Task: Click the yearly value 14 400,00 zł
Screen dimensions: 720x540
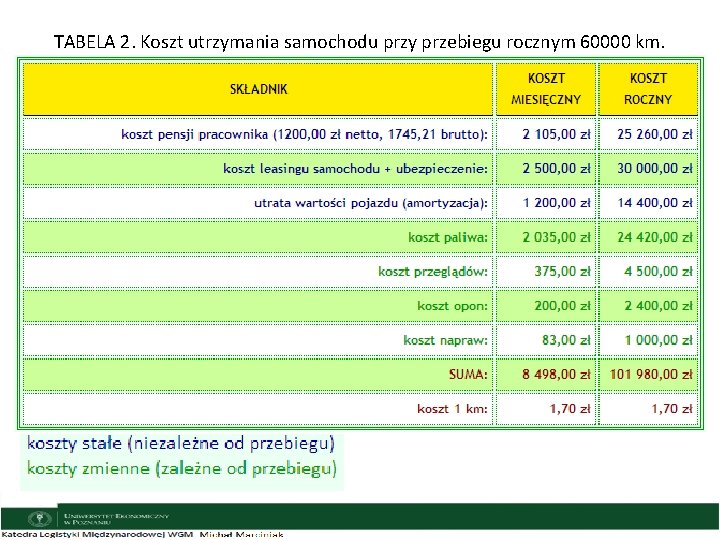Action: click(x=655, y=202)
